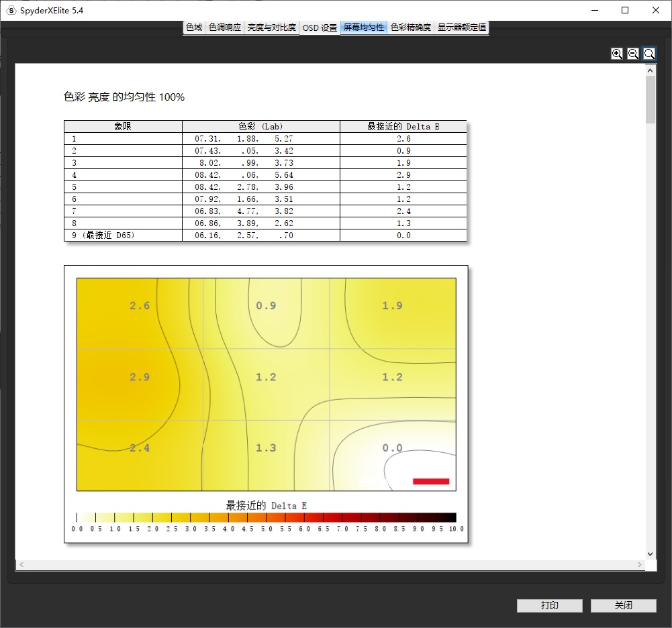
Task: Click the Lab value 06.83, 4.77, 3.82
Action: pos(244,211)
